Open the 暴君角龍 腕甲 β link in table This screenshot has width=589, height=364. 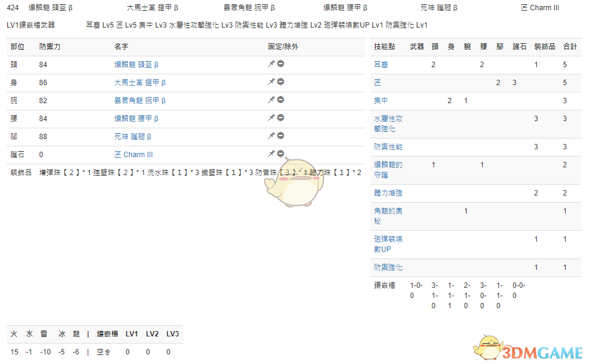tap(140, 101)
